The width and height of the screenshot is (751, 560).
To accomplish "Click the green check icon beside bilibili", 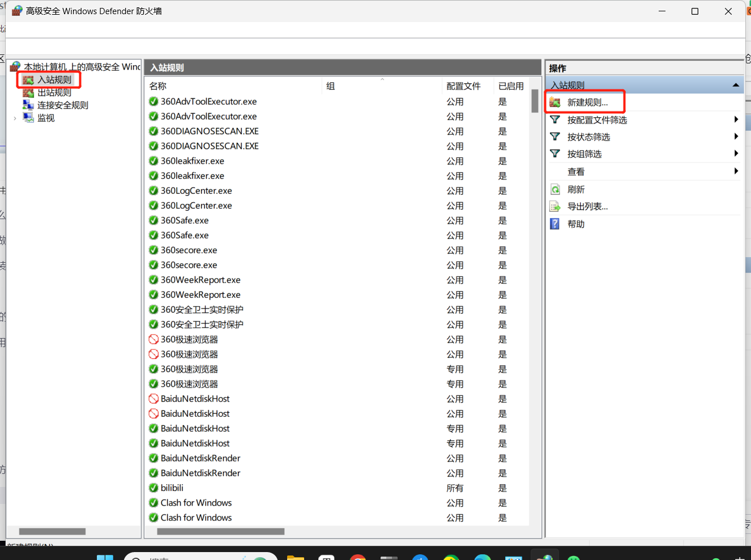I will (x=153, y=488).
